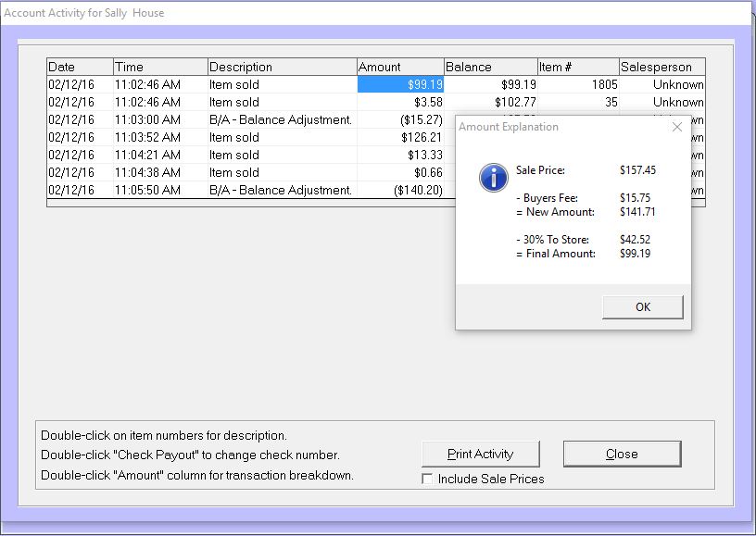Click Unknown salesperson in the item 35 row

point(662,102)
